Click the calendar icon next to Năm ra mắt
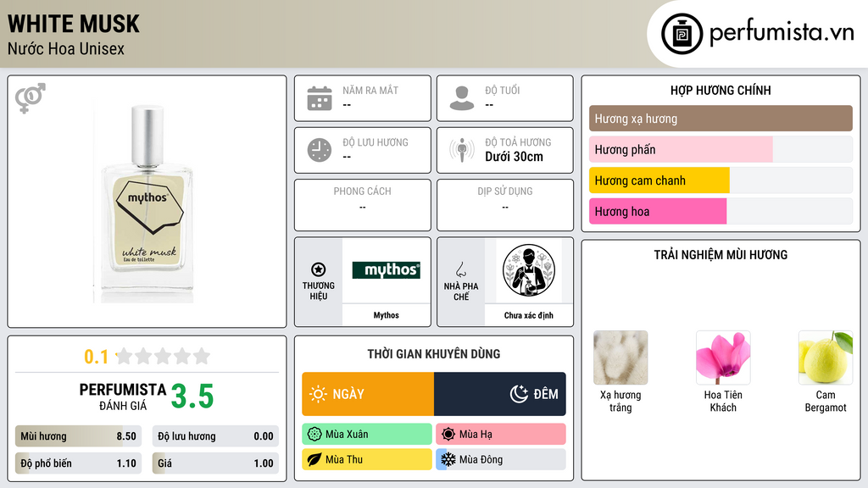 click(x=320, y=98)
